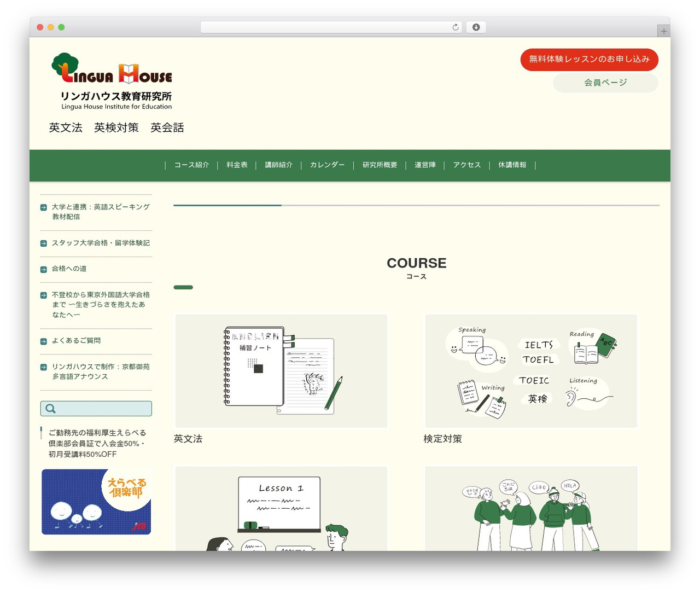
Task: Select アクセス in navigation bar
Action: click(467, 165)
